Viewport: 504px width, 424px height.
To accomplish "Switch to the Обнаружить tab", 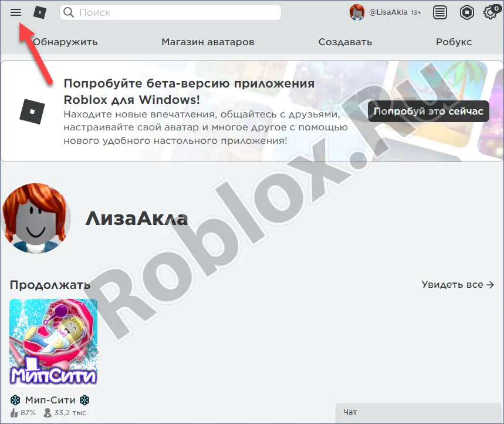I will (x=65, y=42).
